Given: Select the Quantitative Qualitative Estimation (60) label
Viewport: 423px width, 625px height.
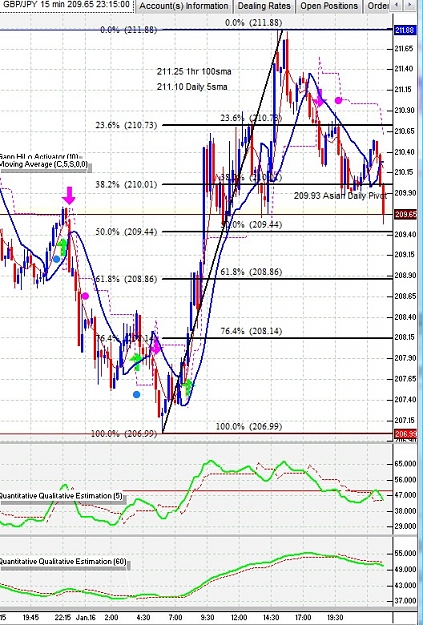Looking at the screenshot, I should coord(63,562).
